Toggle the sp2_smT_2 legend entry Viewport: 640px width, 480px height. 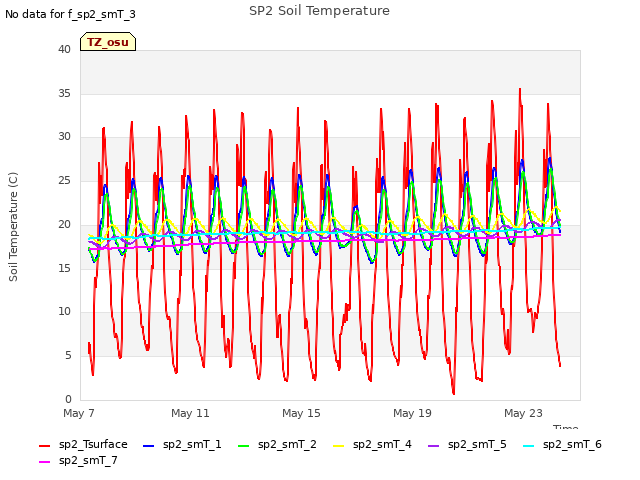click(277, 444)
